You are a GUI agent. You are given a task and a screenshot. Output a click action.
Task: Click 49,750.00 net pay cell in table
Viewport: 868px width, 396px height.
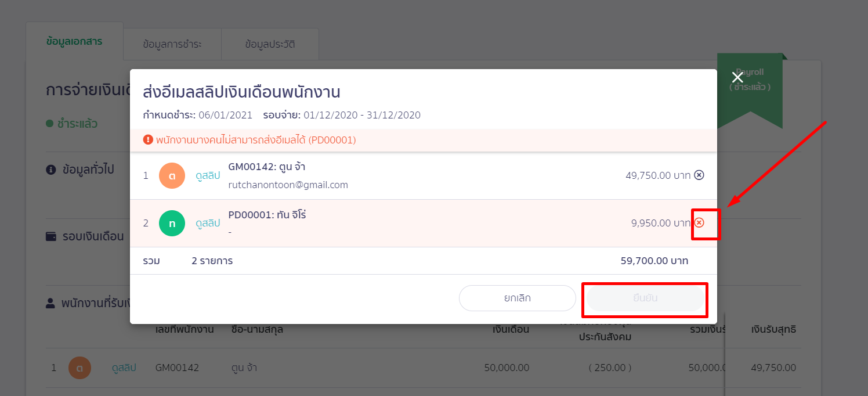(773, 368)
